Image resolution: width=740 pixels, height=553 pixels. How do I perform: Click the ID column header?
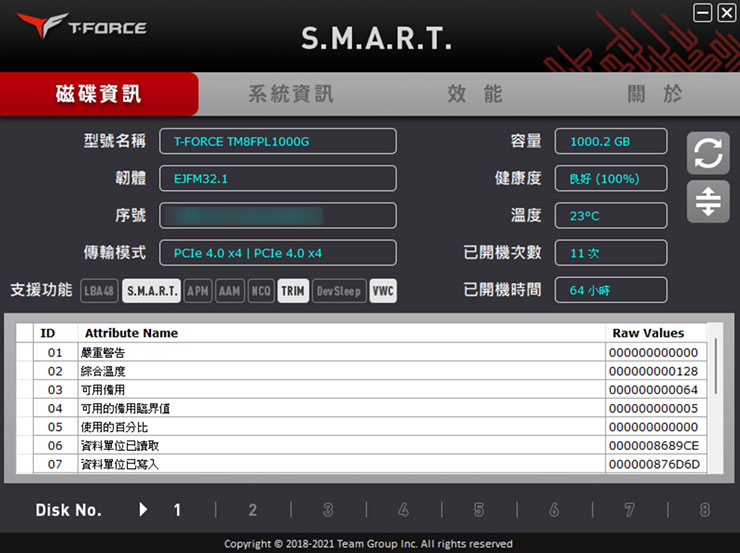coord(55,333)
